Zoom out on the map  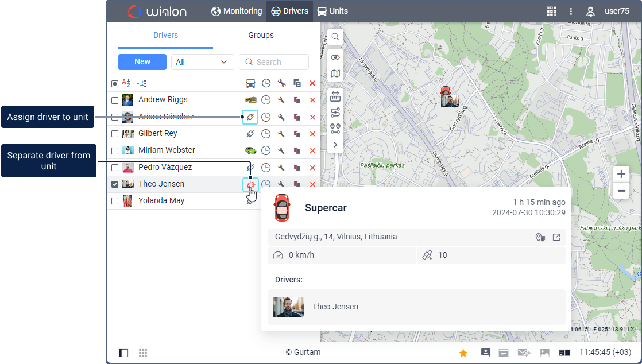pyautogui.click(x=621, y=191)
